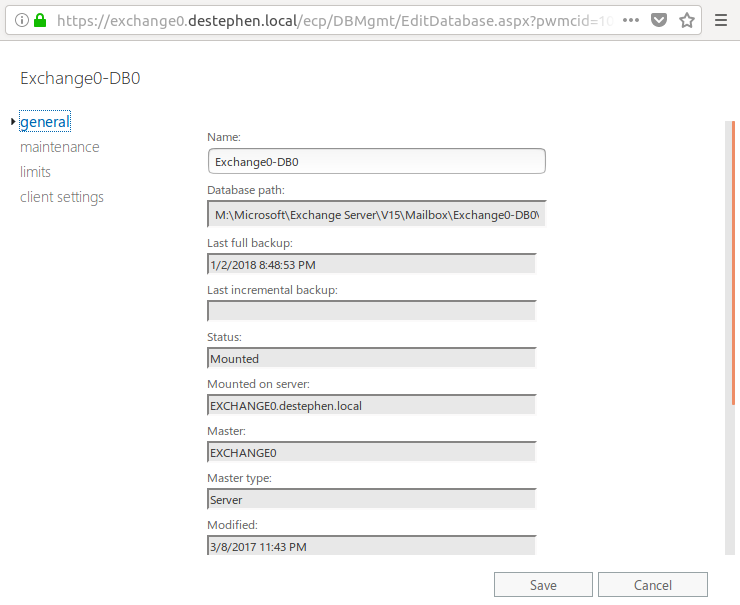Save the database settings
The image size is (740, 605).
click(543, 585)
